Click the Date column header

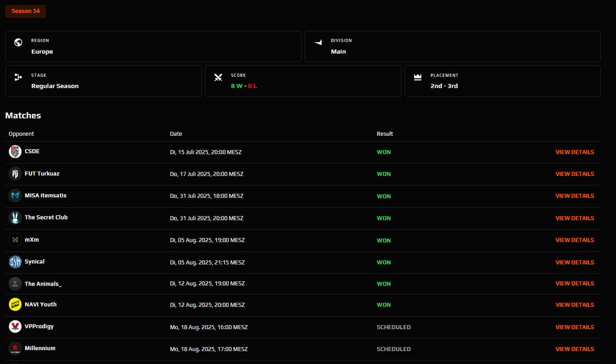pos(176,134)
